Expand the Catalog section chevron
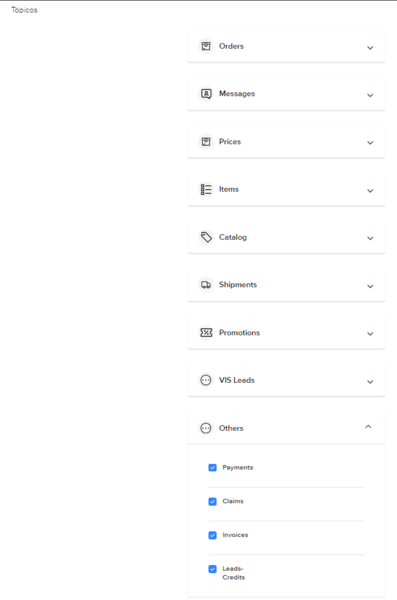This screenshot has height=600, width=397. pos(370,238)
